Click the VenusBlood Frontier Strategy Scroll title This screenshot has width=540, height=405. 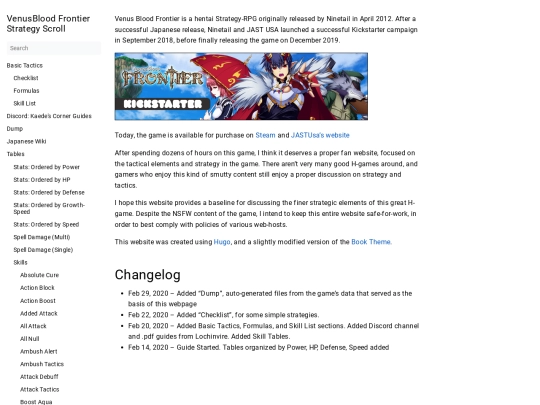coord(48,23)
